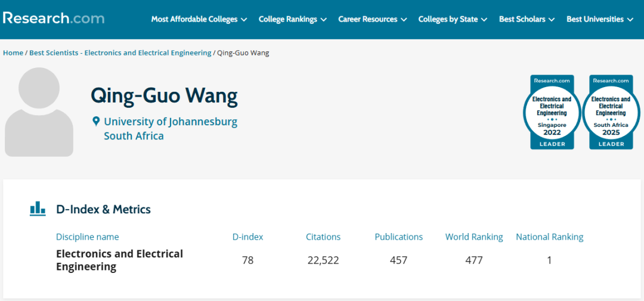This screenshot has width=644, height=301.
Task: Click the National Ranking column header
Action: pos(550,237)
